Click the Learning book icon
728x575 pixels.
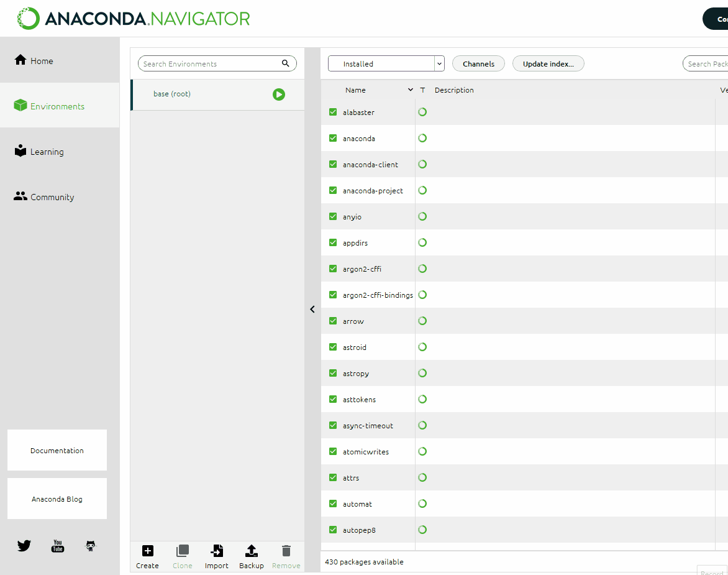(20, 150)
